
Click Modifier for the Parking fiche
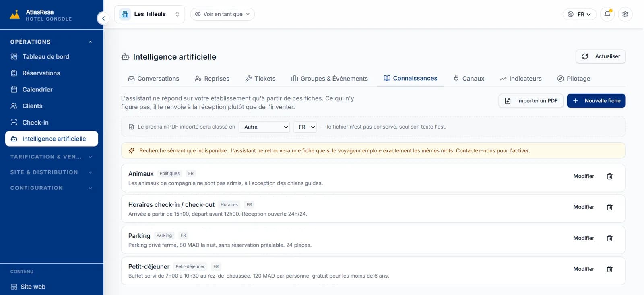[x=584, y=238]
